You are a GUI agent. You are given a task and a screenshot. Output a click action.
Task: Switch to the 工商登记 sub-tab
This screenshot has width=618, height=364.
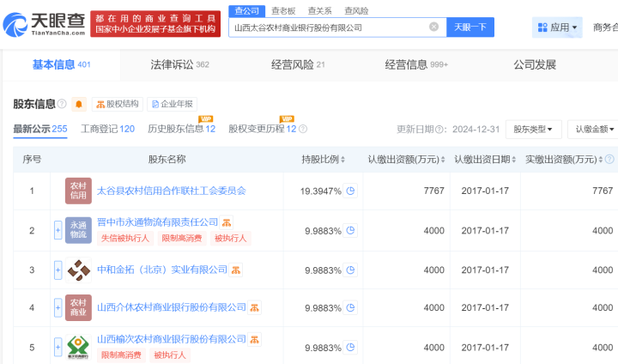click(107, 129)
